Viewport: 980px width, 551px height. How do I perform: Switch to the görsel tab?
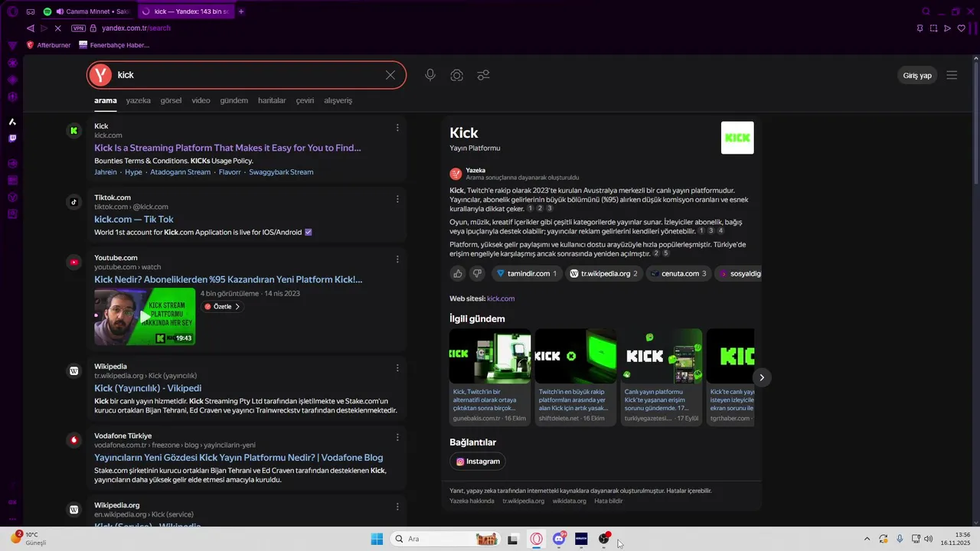click(x=171, y=100)
